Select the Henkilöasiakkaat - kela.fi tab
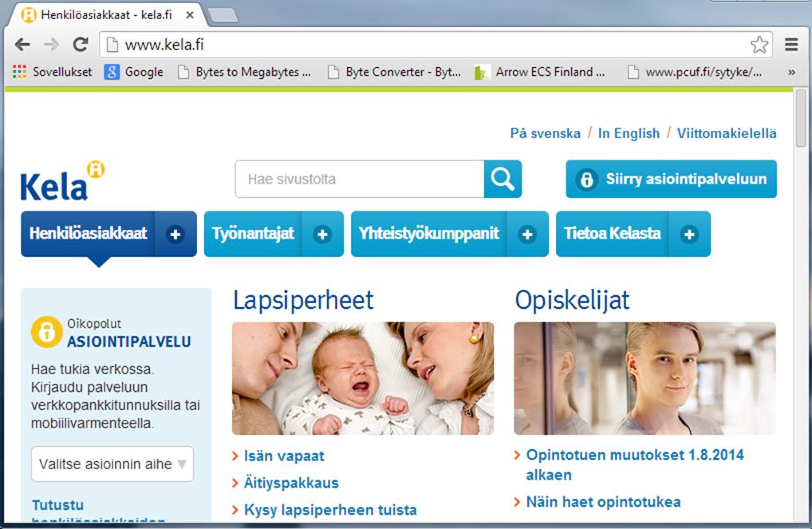 [106, 14]
